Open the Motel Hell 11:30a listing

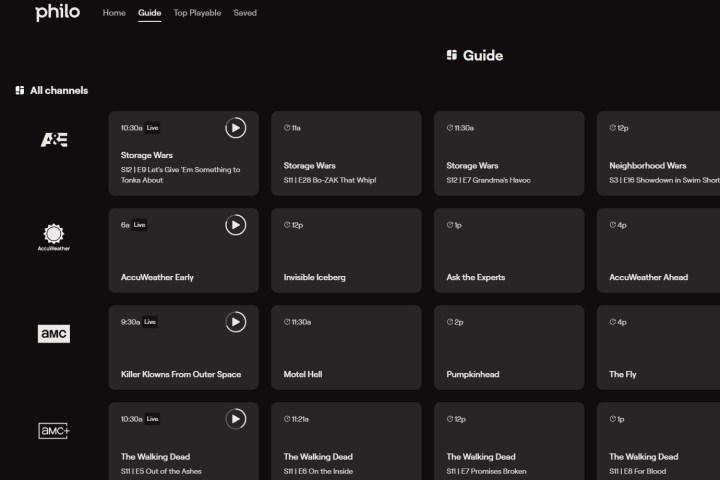point(346,347)
